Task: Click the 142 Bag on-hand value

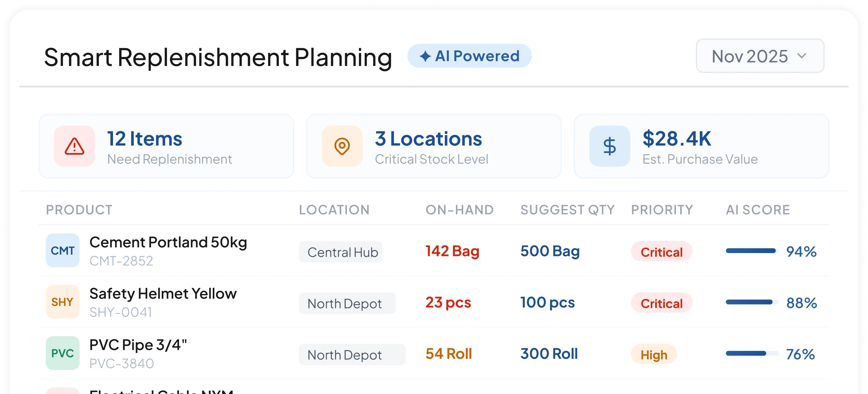Action: pos(452,251)
